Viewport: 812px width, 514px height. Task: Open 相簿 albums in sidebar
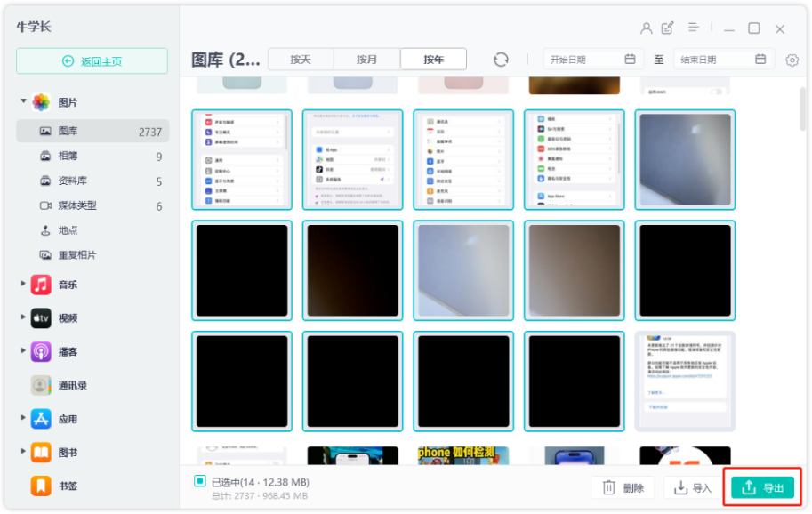92,156
